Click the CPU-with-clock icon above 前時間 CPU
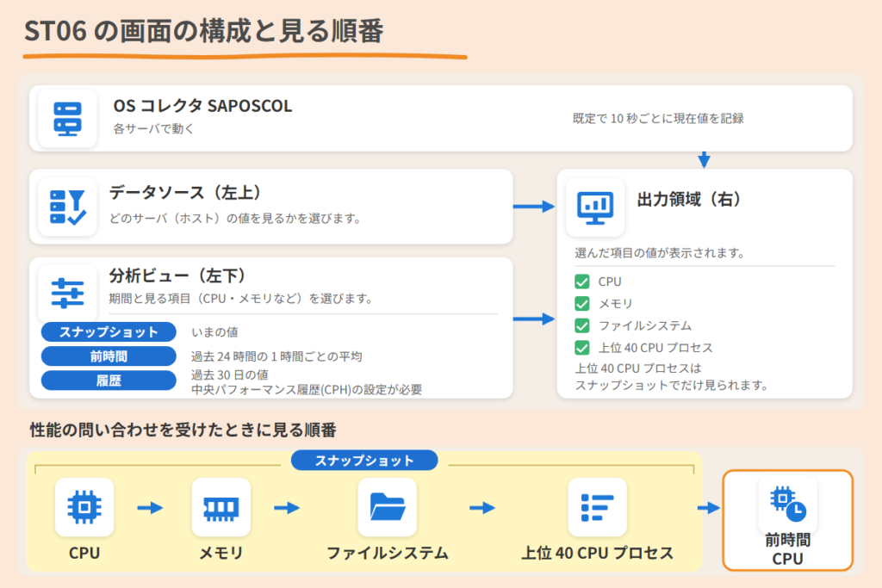The height and width of the screenshot is (588, 882). [787, 504]
